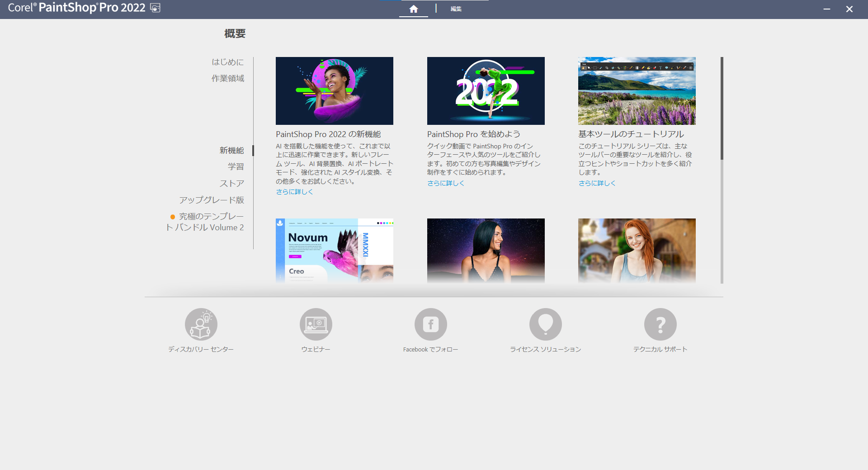Open アップグレード版 in the sidebar
The image size is (868, 470).
[x=212, y=200]
